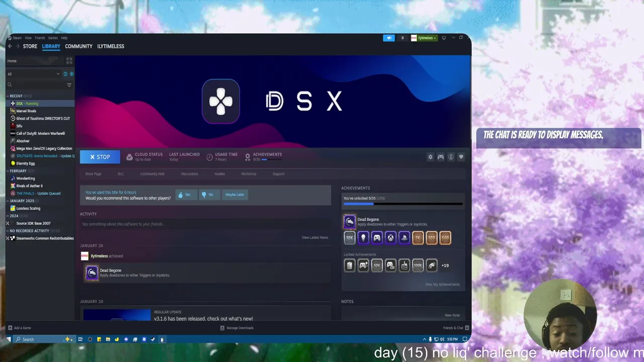Open Manage Downloads
Screen dimensions: 644x362
point(236,328)
